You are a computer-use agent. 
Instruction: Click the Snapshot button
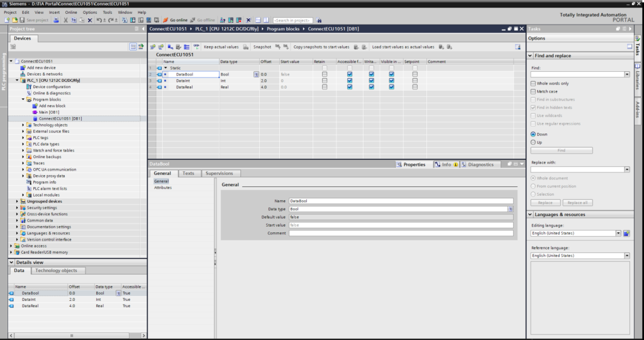click(262, 47)
